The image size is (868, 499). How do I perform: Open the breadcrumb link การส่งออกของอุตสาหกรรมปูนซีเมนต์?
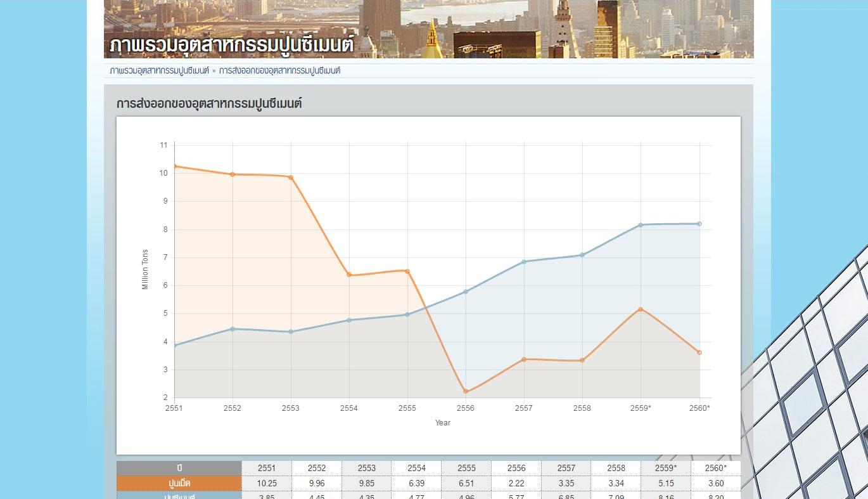(x=279, y=70)
